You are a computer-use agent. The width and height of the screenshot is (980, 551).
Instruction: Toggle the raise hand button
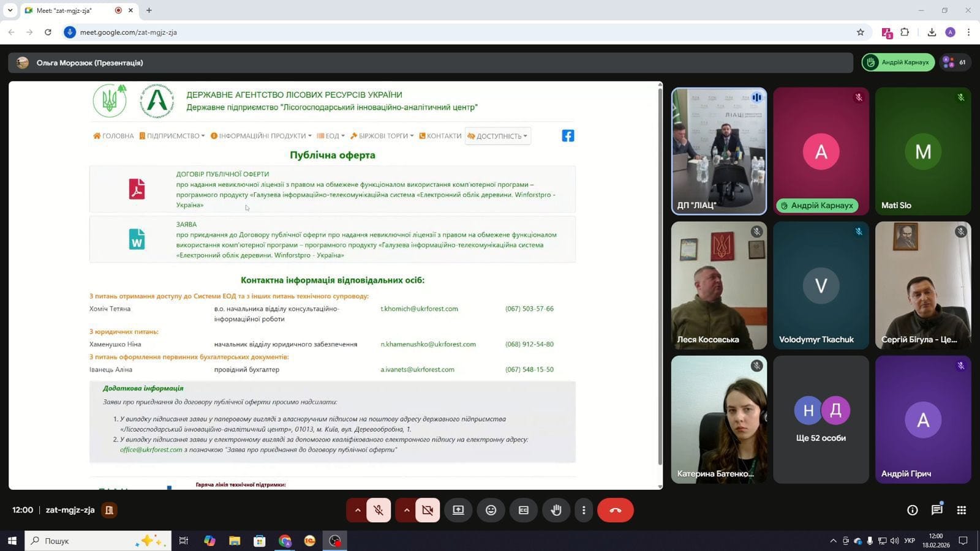(x=556, y=510)
